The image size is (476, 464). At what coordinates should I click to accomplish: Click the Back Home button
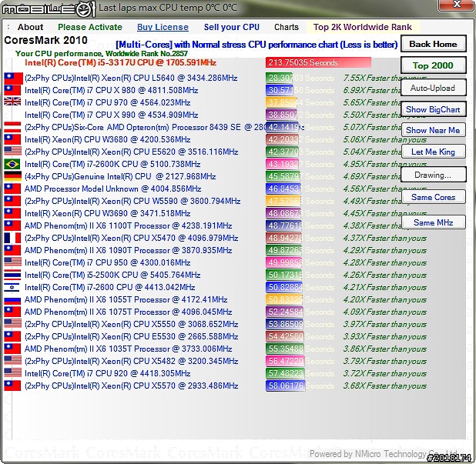point(433,44)
